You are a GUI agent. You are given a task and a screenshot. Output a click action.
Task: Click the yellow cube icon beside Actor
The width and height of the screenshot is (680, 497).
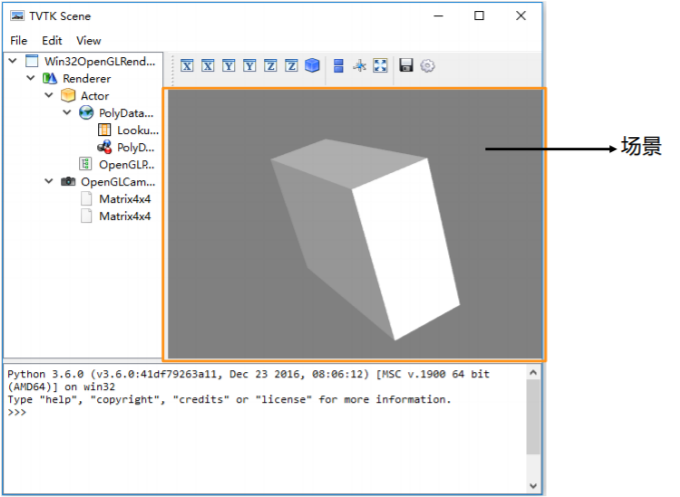point(68,96)
